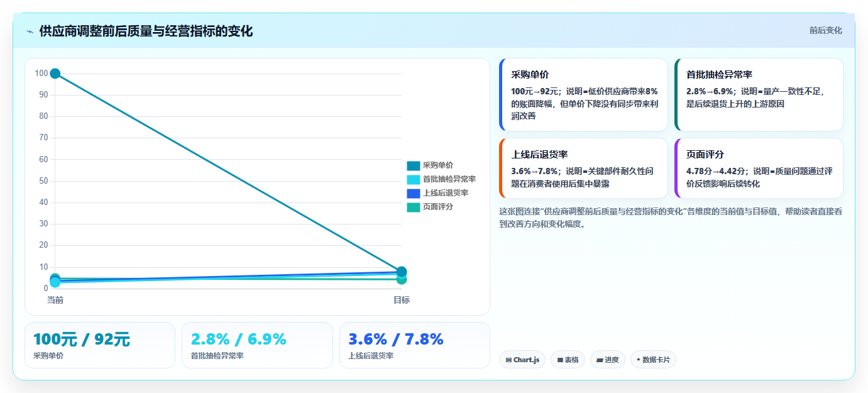The width and height of the screenshot is (868, 393).
Task: Click the 采购单价 data point at 100
Action: pyautogui.click(x=55, y=74)
